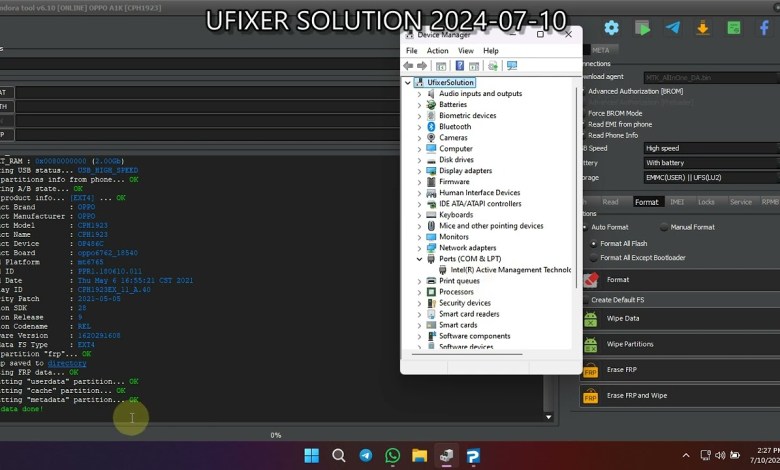Screen dimensions: 780x470
Task: Click the Help question mark toolbar icon
Action: coord(460,66)
